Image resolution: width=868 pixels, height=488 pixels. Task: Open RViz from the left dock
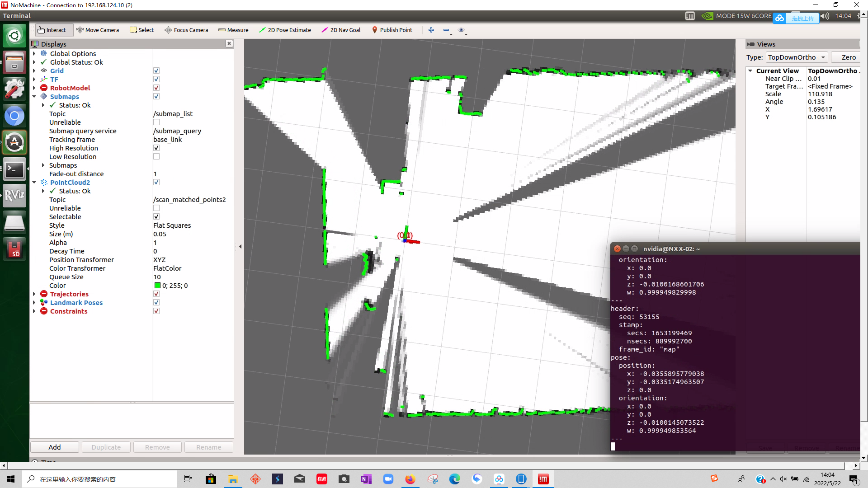pos(14,196)
